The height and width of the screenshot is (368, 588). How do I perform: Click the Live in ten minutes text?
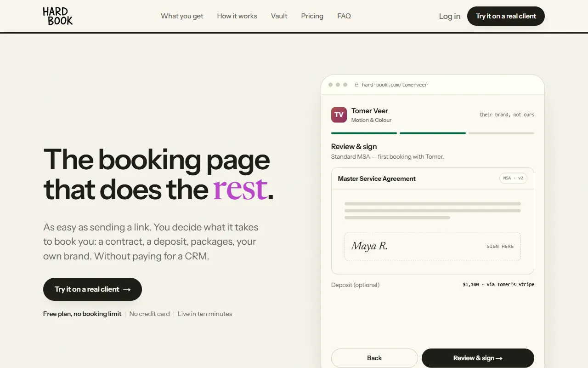pos(205,314)
